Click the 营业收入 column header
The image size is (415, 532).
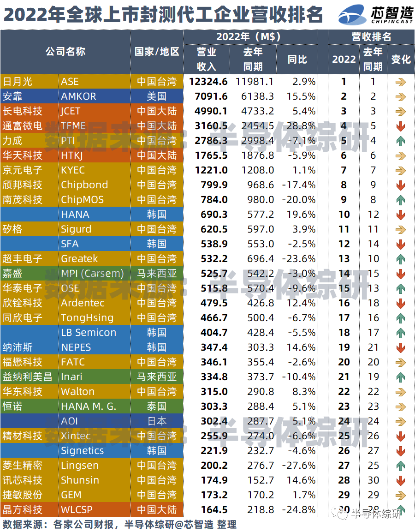point(207,59)
